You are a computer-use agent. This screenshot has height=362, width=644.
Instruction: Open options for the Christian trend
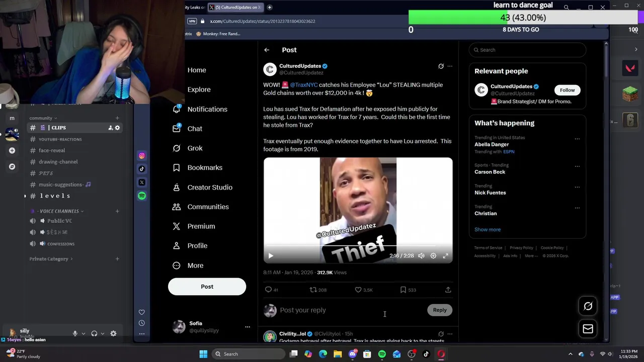(x=577, y=208)
